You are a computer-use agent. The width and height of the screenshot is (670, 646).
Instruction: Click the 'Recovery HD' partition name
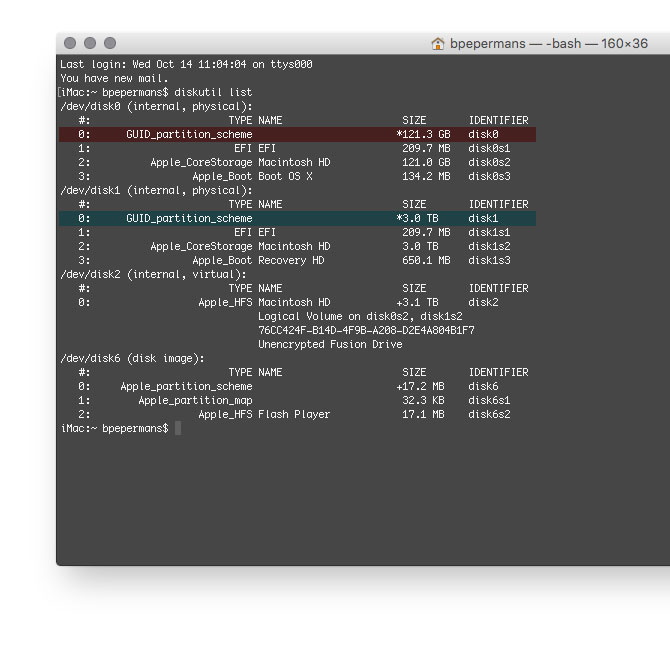pyautogui.click(x=291, y=260)
